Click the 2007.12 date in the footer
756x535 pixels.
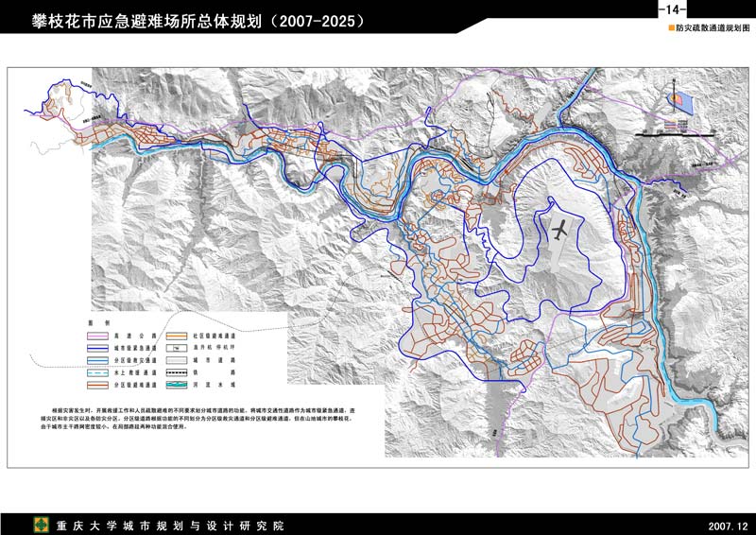(727, 526)
